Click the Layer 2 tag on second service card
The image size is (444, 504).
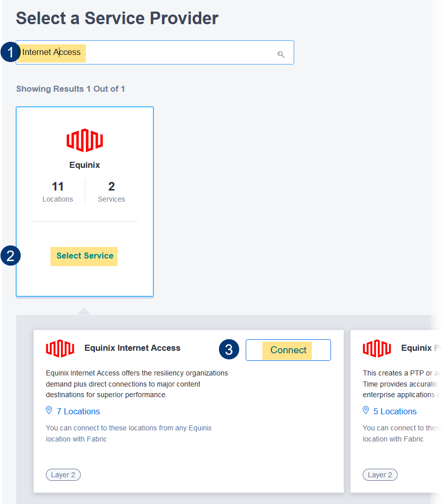380,475
